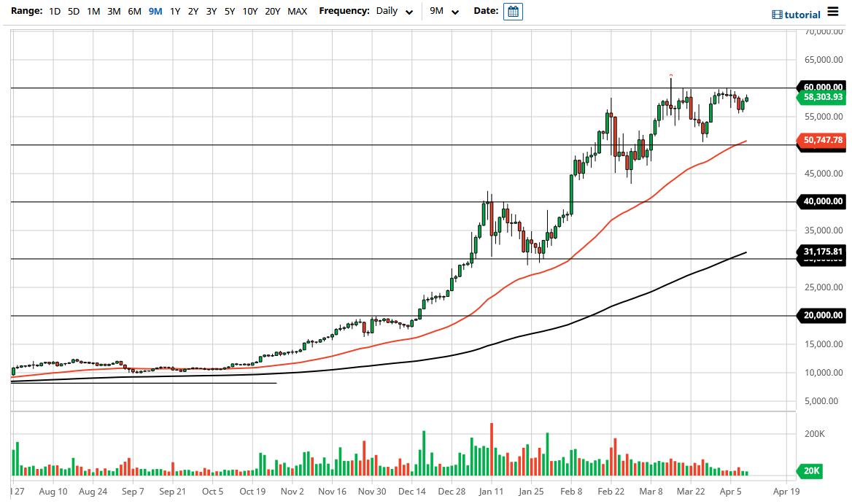Click the 20Y range option
The image size is (852, 504).
(272, 12)
